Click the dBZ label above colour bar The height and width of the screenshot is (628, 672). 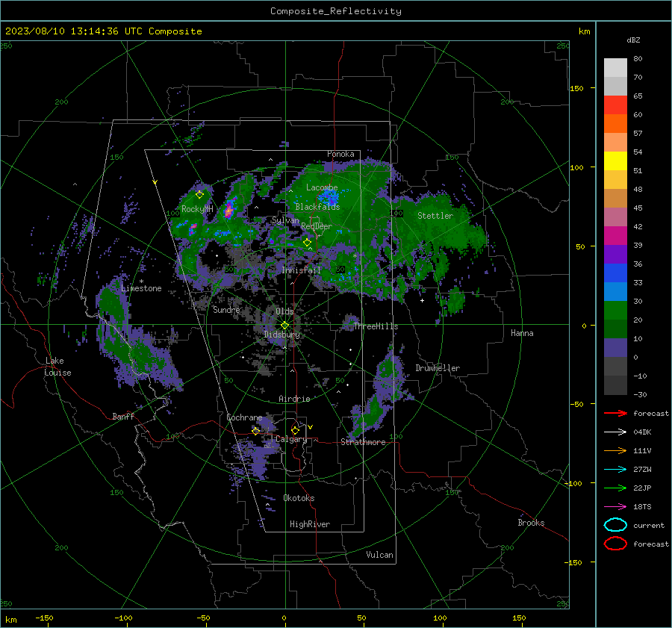[x=633, y=40]
